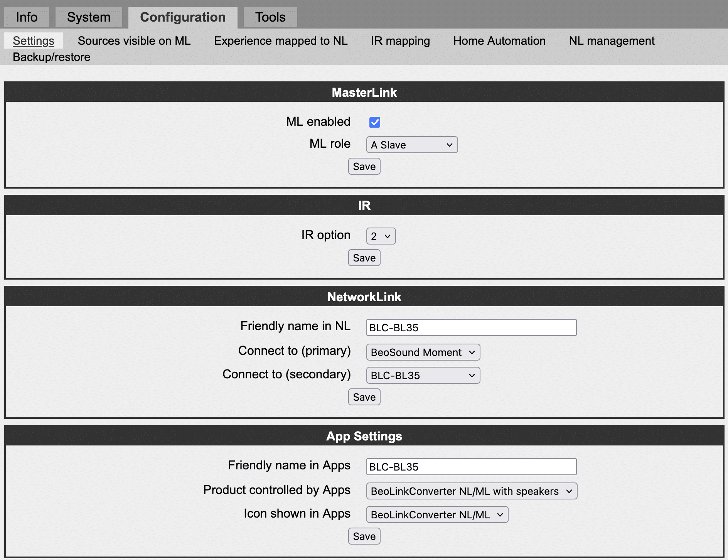Open the Product controlled by Apps dropdown

(x=472, y=491)
